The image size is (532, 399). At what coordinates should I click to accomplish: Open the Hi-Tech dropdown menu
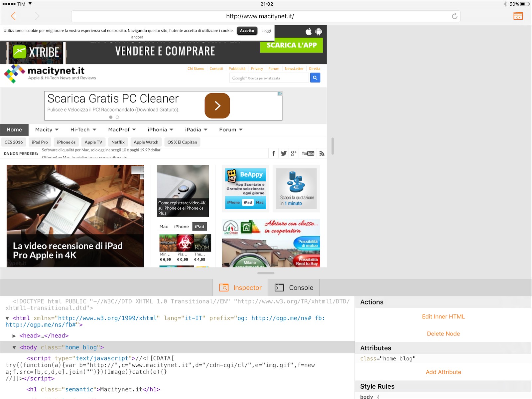(x=83, y=130)
